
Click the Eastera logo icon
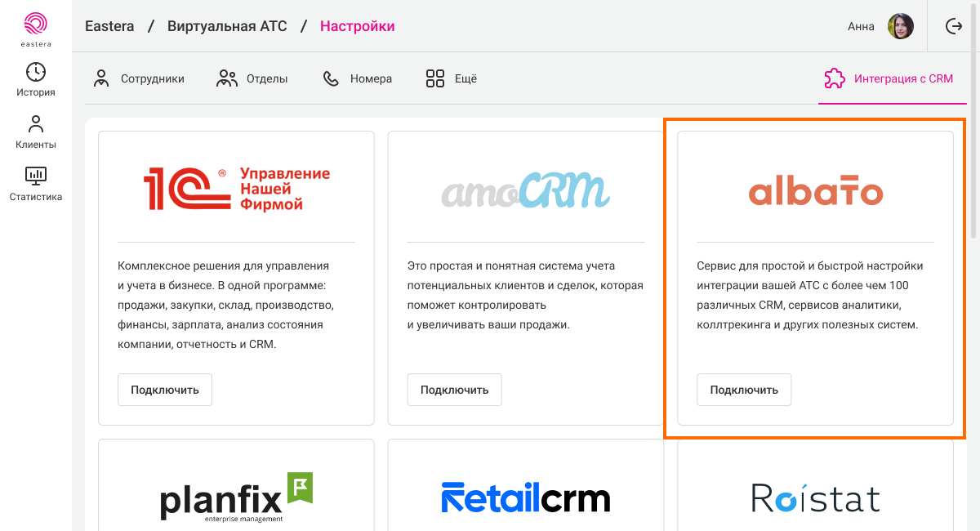(36, 25)
